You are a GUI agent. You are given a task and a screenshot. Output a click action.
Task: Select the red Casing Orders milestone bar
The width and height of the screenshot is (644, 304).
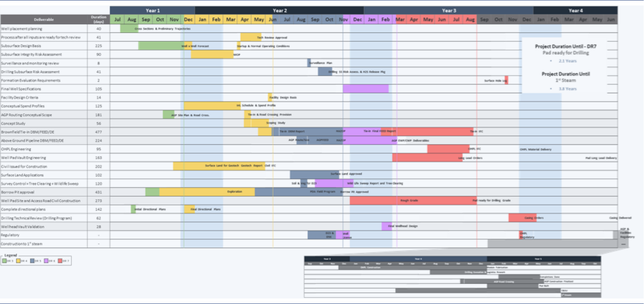(x=523, y=218)
